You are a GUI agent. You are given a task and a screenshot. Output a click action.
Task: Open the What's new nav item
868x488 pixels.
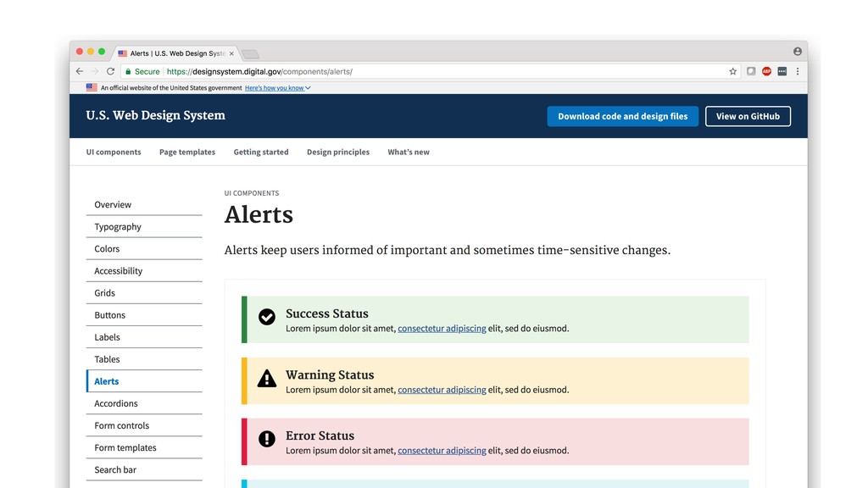pyautogui.click(x=409, y=152)
